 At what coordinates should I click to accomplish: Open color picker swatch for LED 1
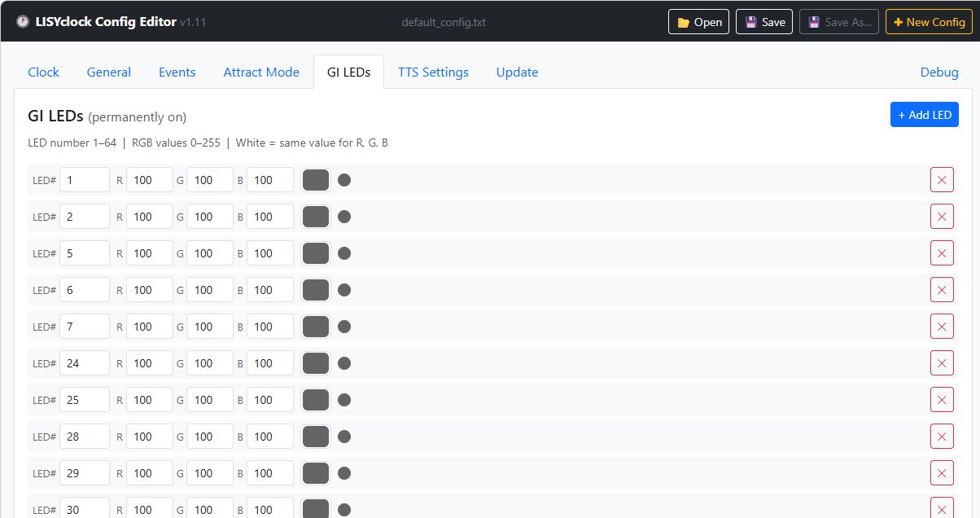coord(316,180)
